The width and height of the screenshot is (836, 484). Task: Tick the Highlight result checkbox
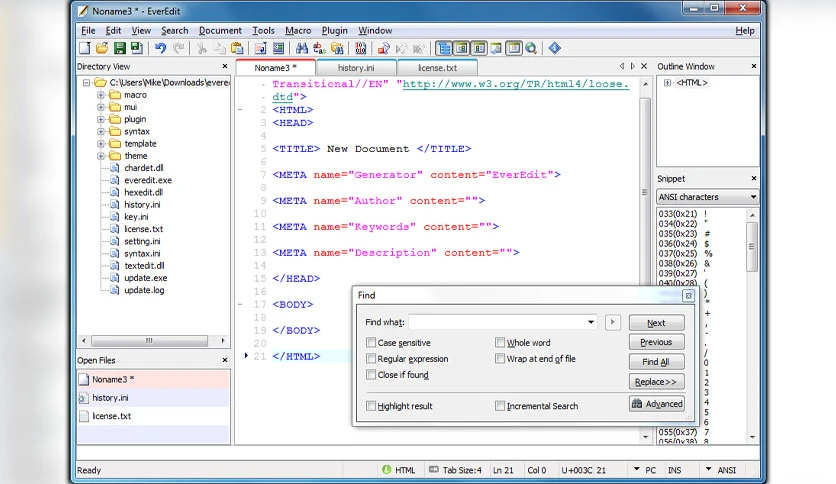click(371, 406)
